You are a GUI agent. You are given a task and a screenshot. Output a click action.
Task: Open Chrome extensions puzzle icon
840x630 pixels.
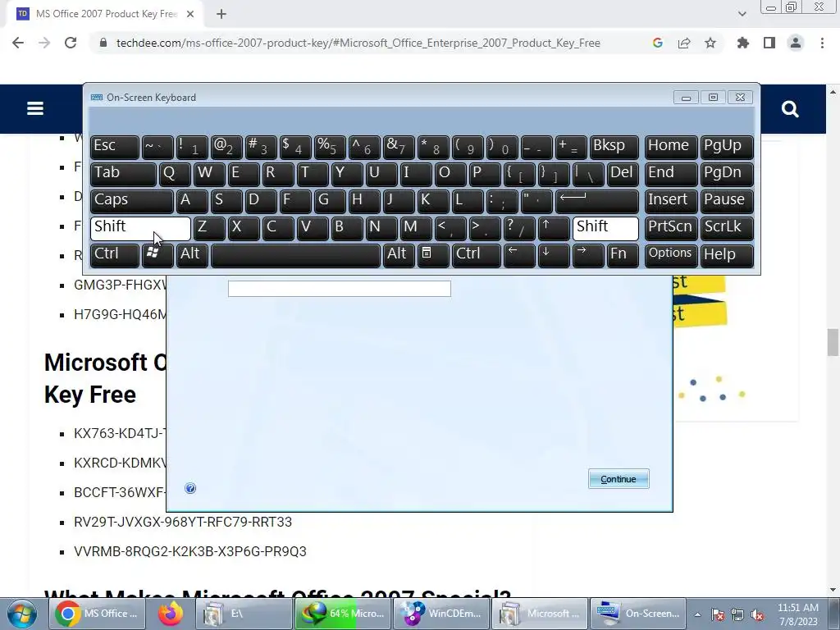pyautogui.click(x=742, y=43)
